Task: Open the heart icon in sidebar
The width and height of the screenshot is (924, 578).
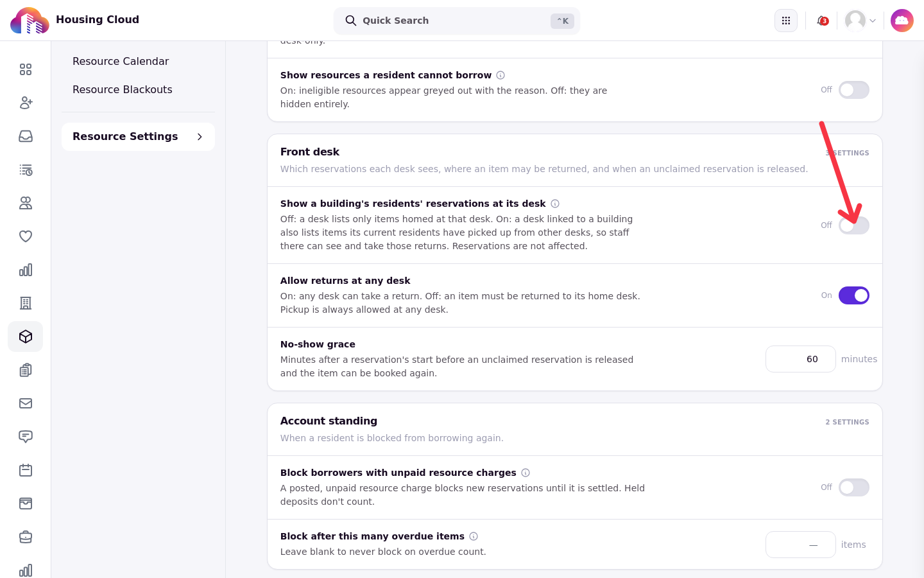Action: pos(26,236)
